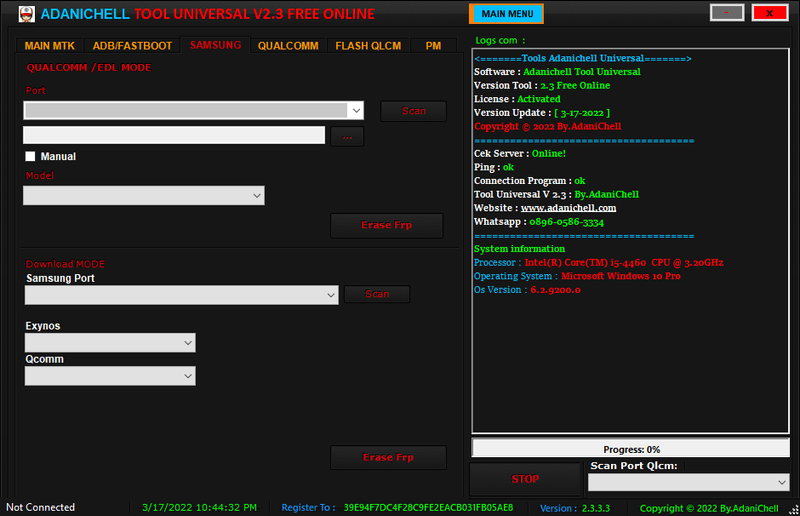Click the window resize grip icon
The width and height of the screenshot is (800, 516).
793,509
